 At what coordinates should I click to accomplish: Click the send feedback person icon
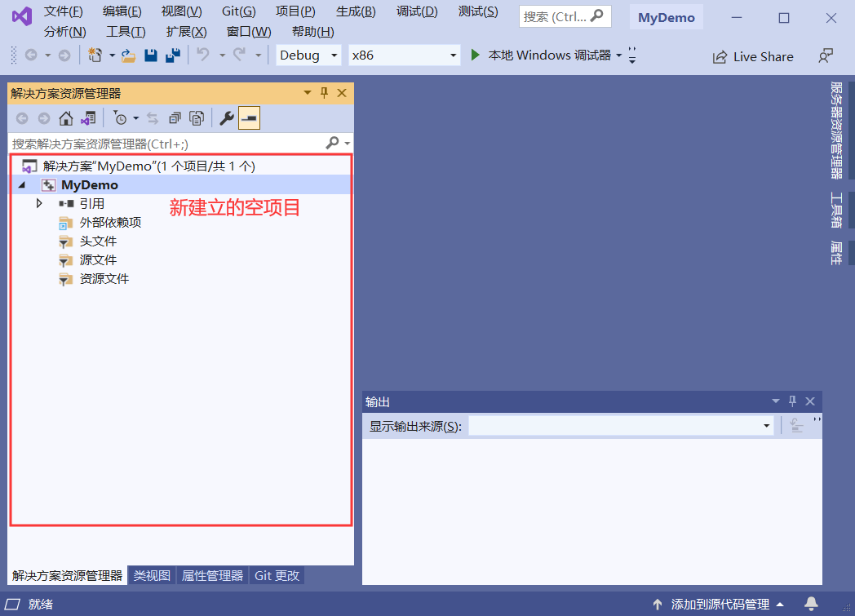point(826,56)
